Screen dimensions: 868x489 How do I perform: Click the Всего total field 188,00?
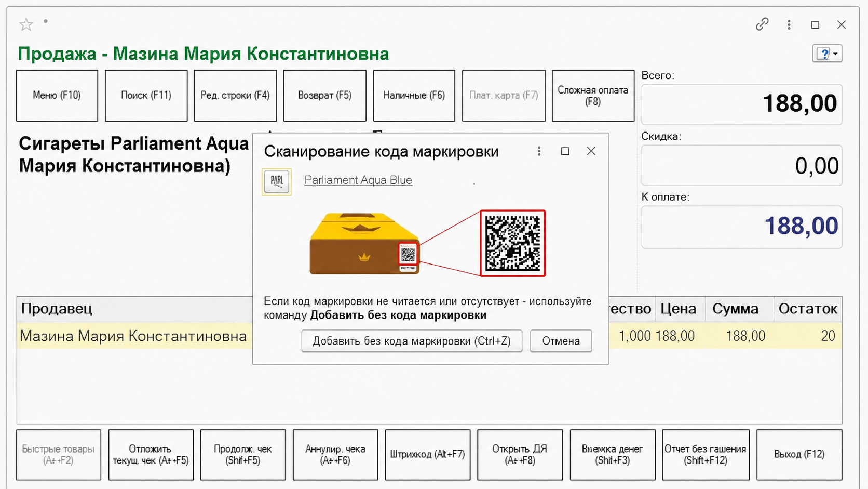point(741,104)
